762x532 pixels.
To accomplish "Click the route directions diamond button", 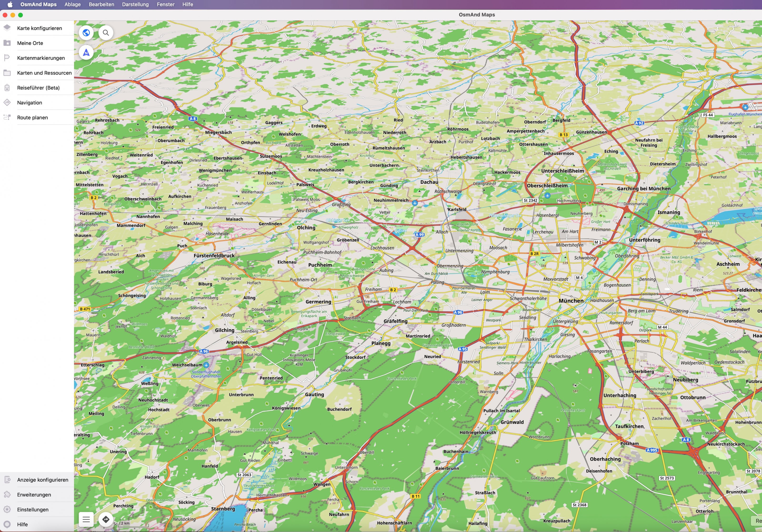I will pyautogui.click(x=106, y=519).
